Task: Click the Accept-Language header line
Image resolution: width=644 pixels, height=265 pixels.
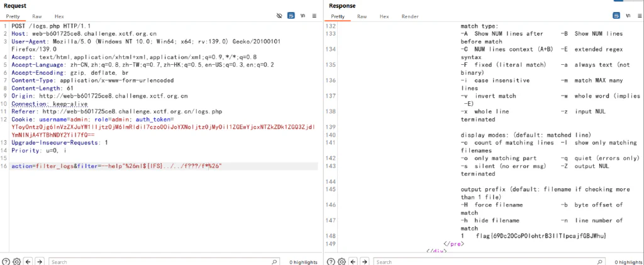Action: pos(143,65)
